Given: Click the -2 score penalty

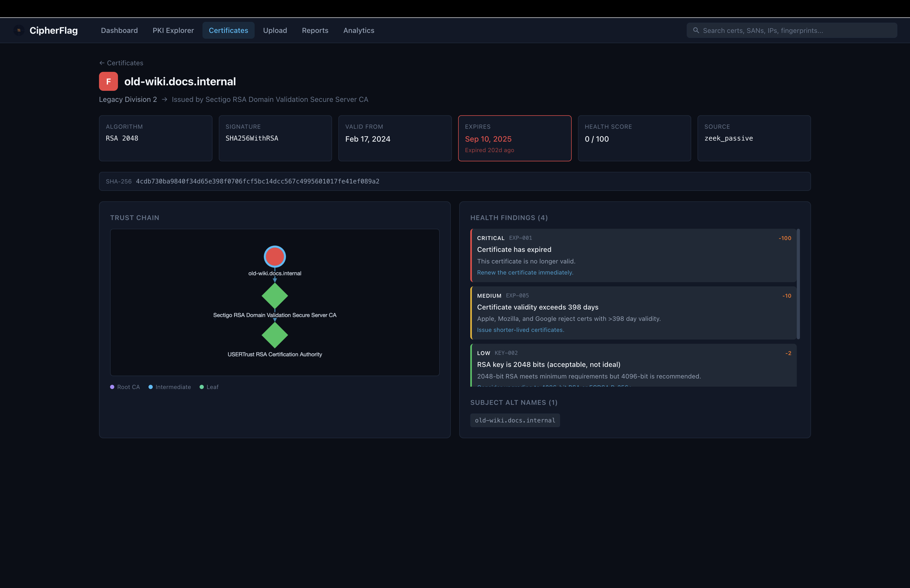Looking at the screenshot, I should (788, 353).
